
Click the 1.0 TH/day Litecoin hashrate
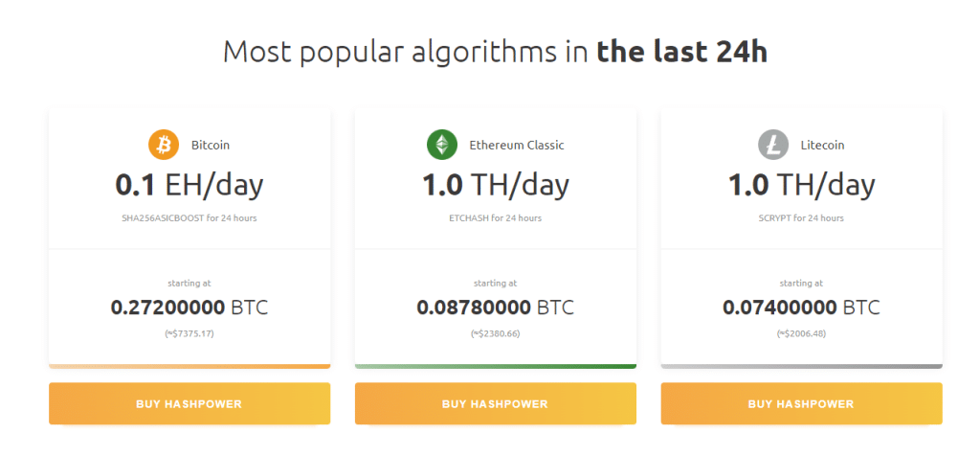(801, 185)
